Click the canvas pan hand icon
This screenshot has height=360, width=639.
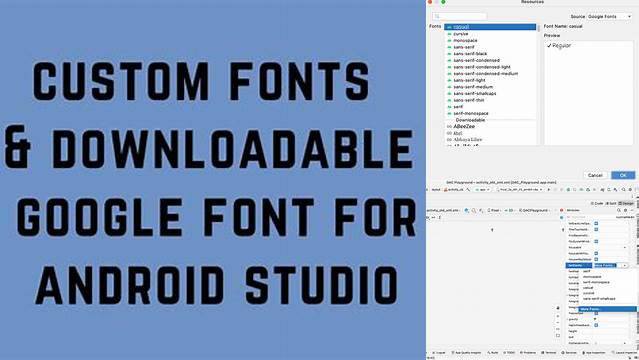tap(558, 308)
